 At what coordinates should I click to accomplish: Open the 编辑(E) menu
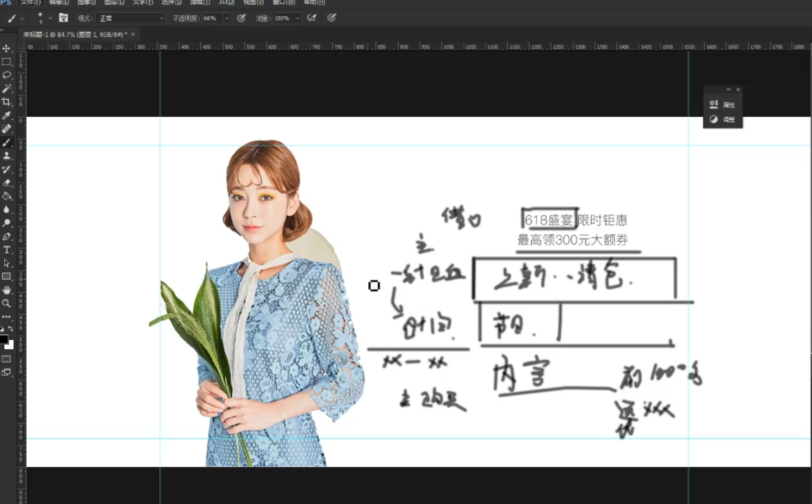click(59, 3)
